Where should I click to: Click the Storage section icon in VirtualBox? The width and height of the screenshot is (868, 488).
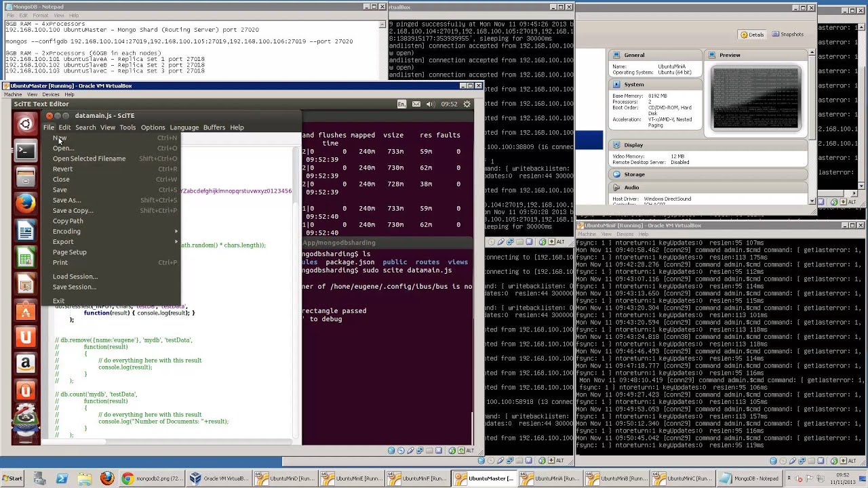[x=616, y=174]
